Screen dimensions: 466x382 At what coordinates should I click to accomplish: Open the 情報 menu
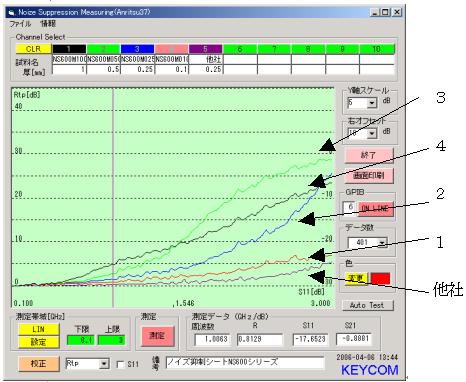coord(48,24)
